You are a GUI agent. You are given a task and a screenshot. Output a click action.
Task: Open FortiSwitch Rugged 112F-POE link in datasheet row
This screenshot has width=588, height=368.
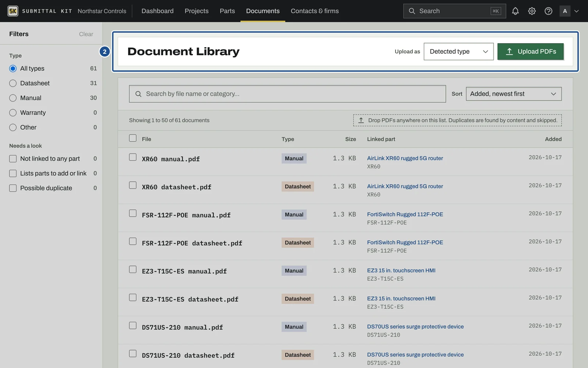click(x=405, y=243)
